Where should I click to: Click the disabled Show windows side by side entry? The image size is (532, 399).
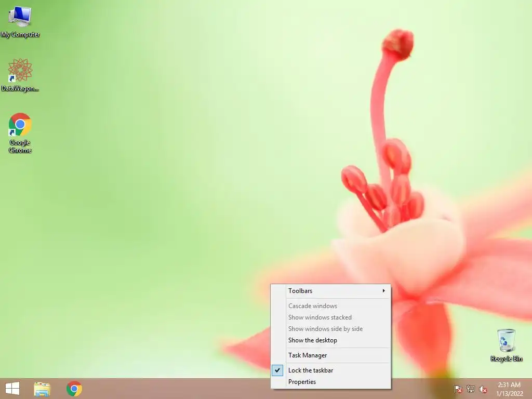click(x=330, y=329)
